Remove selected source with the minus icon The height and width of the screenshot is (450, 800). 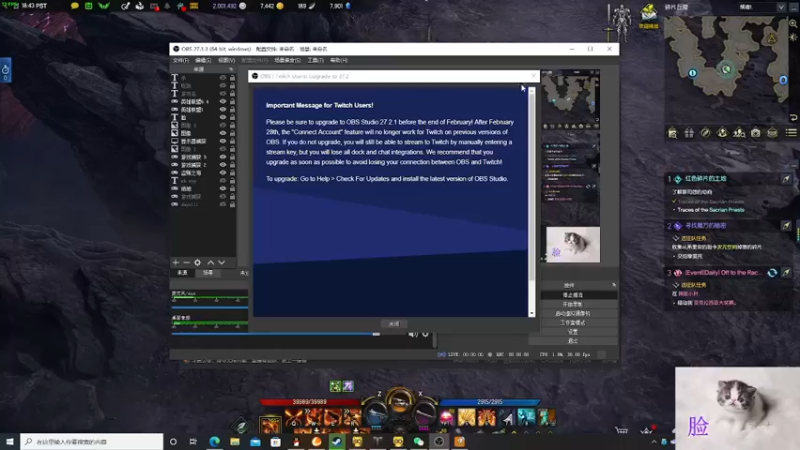[186, 262]
